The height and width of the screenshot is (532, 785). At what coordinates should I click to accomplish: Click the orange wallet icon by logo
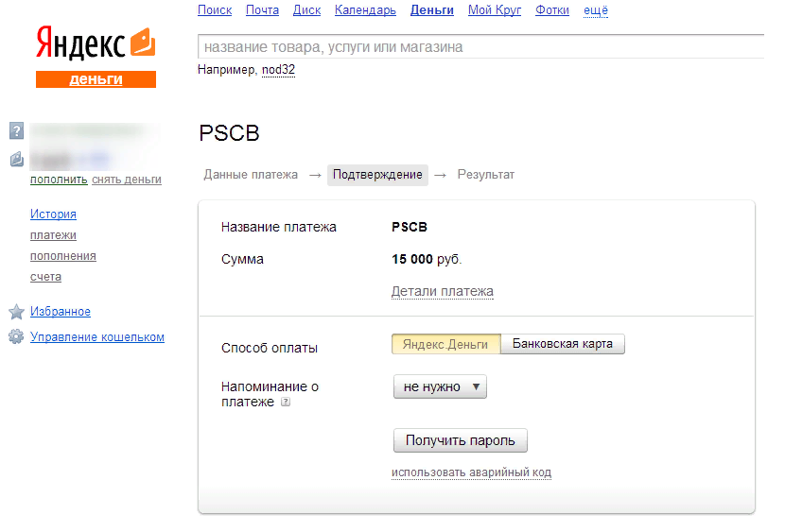coord(143,42)
